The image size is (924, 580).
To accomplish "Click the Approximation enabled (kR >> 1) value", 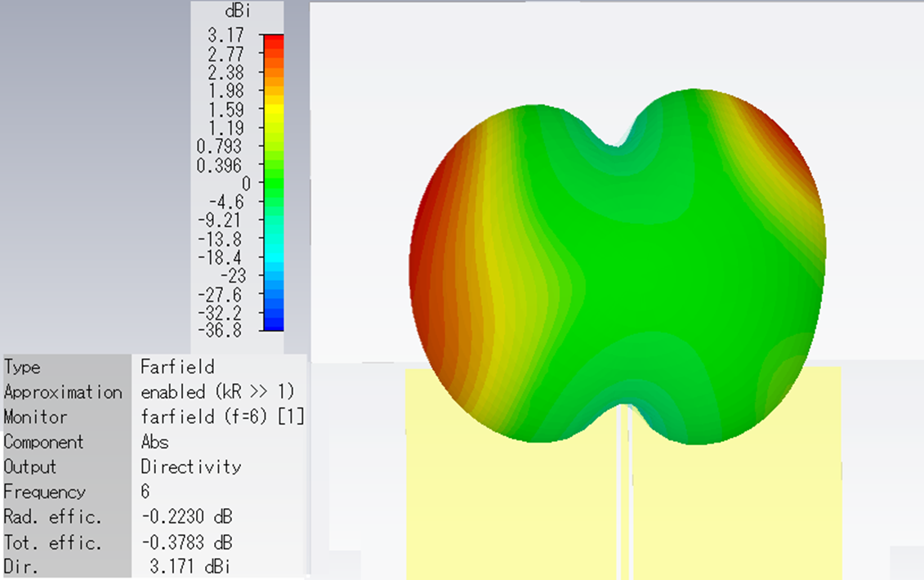I will point(217,392).
